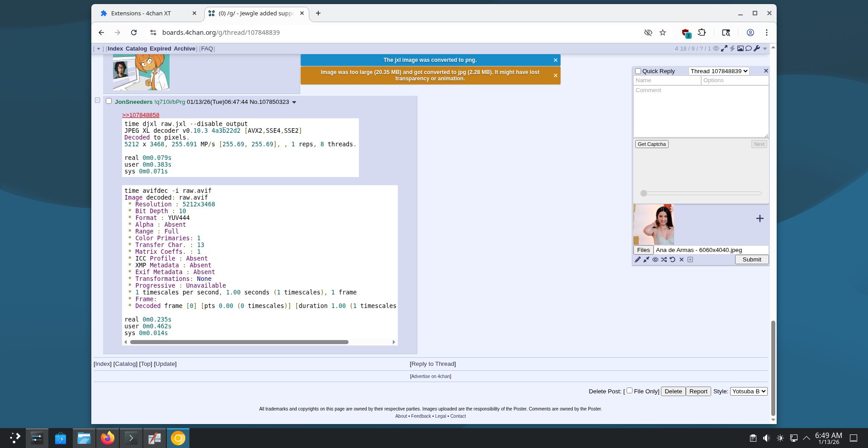The width and height of the screenshot is (868, 448).
Task: Open the browser three-dot menu
Action: 767,33
